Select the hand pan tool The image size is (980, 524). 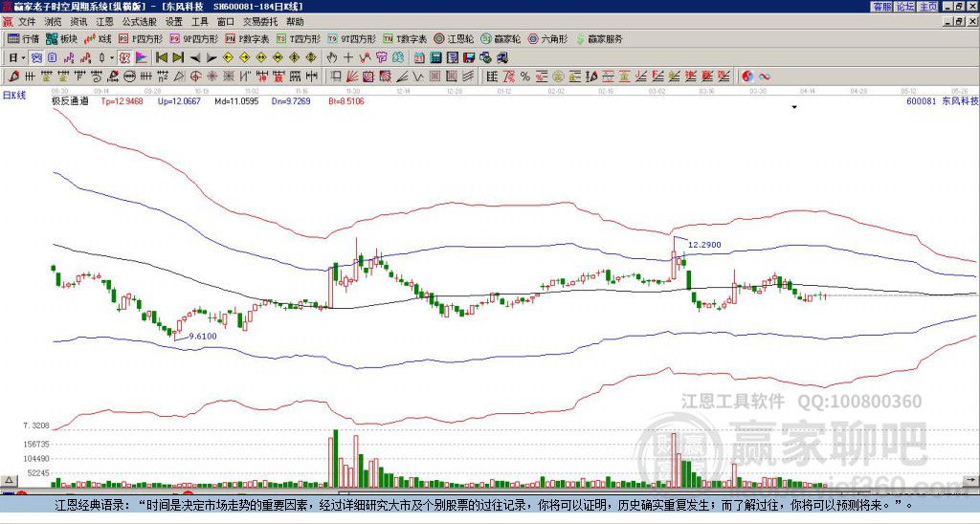tap(332, 58)
